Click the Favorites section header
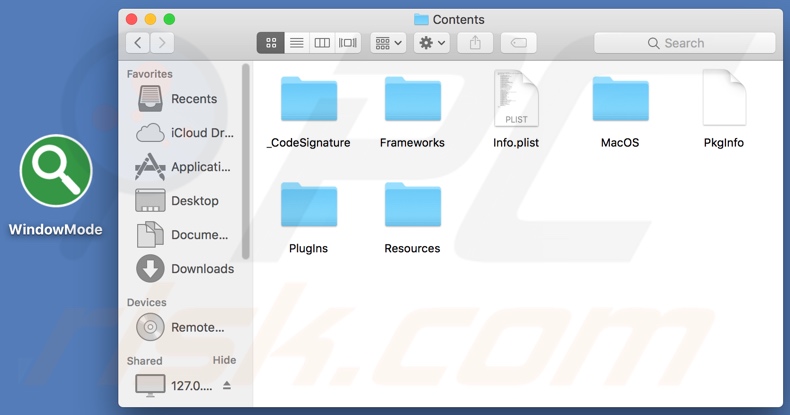The height and width of the screenshot is (415, 790). [x=150, y=74]
